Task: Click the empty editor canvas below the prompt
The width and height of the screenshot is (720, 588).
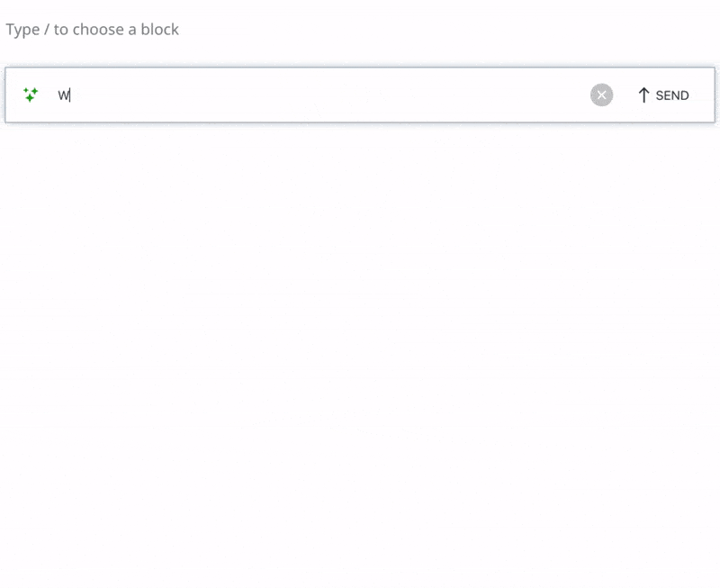Action: (x=360, y=360)
